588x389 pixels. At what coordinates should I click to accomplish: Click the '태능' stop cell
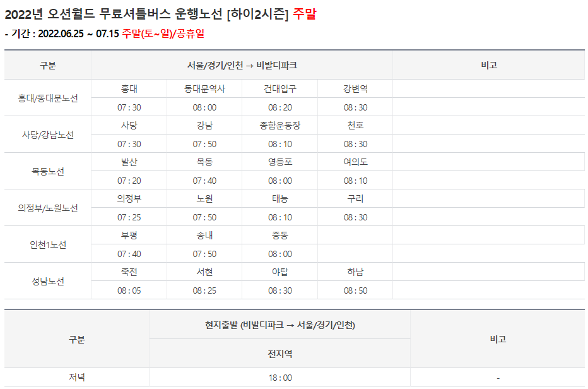tap(279, 199)
